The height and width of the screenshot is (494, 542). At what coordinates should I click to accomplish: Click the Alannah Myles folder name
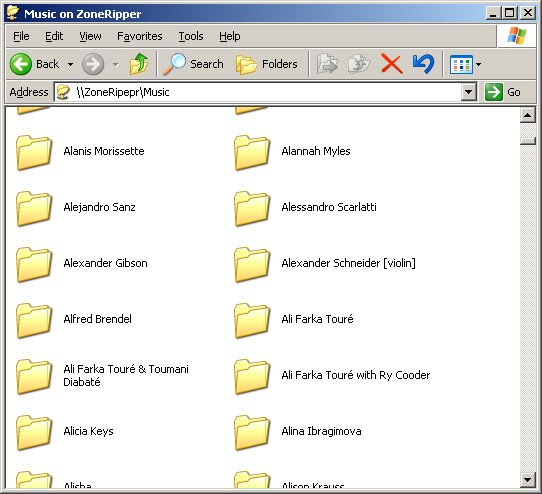pos(316,151)
